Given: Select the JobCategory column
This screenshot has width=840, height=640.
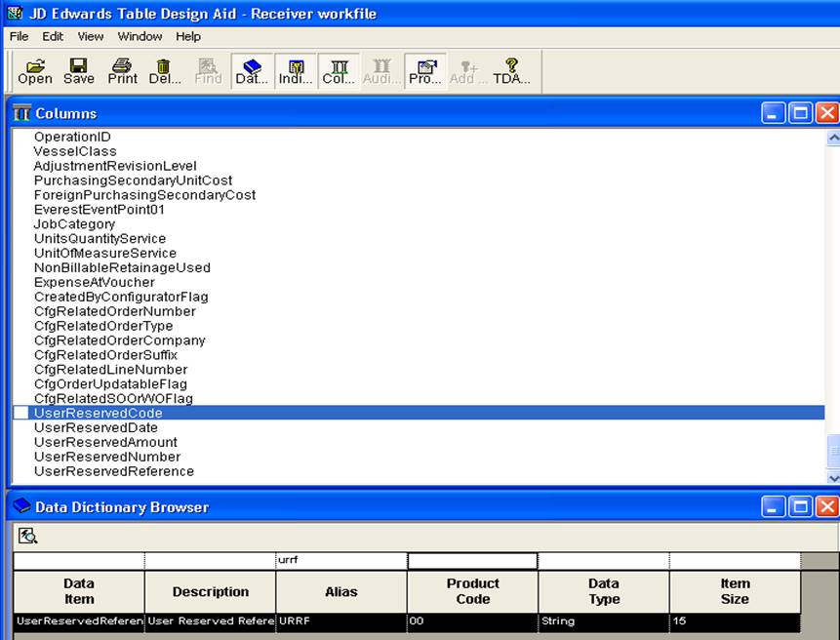Looking at the screenshot, I should (x=74, y=223).
